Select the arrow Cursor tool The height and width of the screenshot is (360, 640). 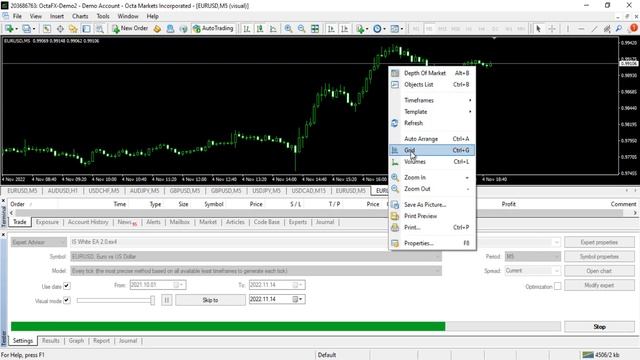pos(538,29)
